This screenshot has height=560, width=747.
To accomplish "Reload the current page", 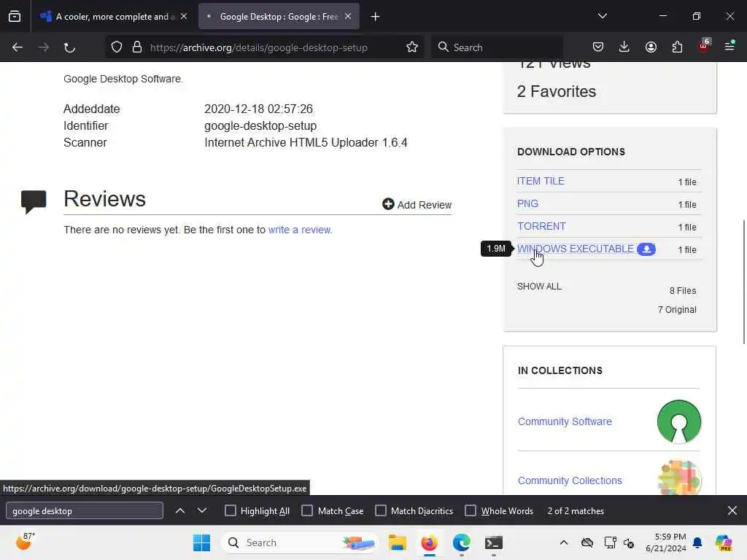I will pyautogui.click(x=69, y=47).
